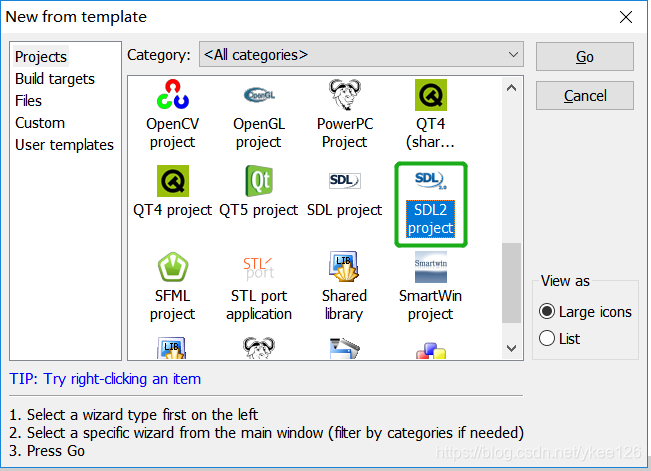
Task: Select the OpenGL project template icon
Action: coord(259,95)
